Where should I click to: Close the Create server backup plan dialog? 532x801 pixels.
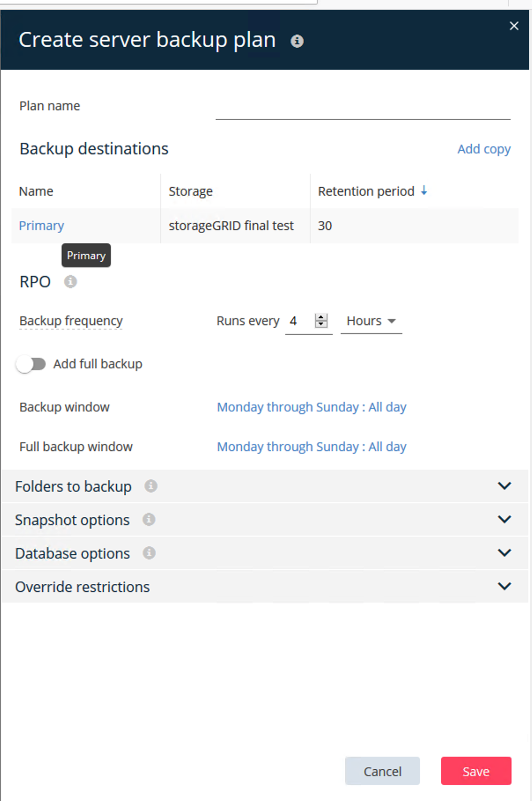[514, 26]
